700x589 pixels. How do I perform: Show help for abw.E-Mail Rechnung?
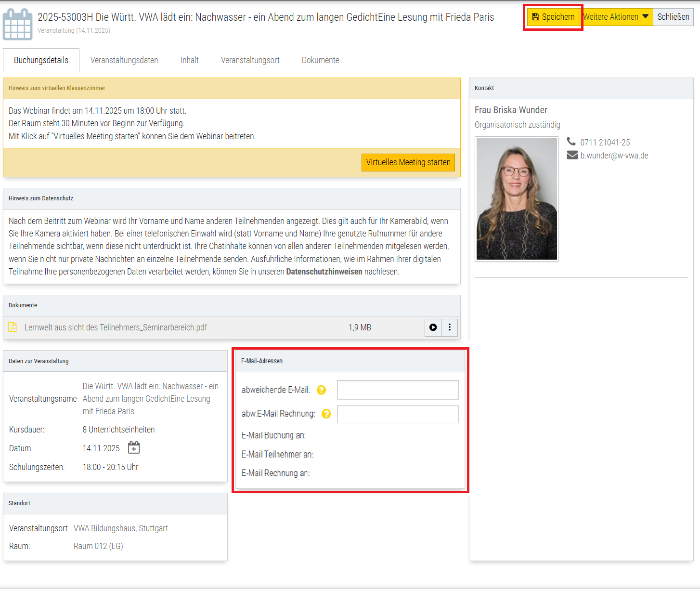(x=326, y=414)
